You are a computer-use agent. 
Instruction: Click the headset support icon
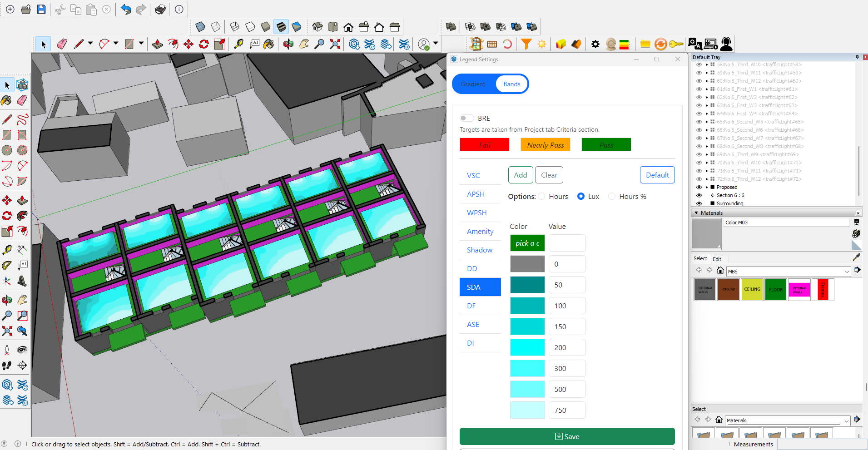coord(726,44)
